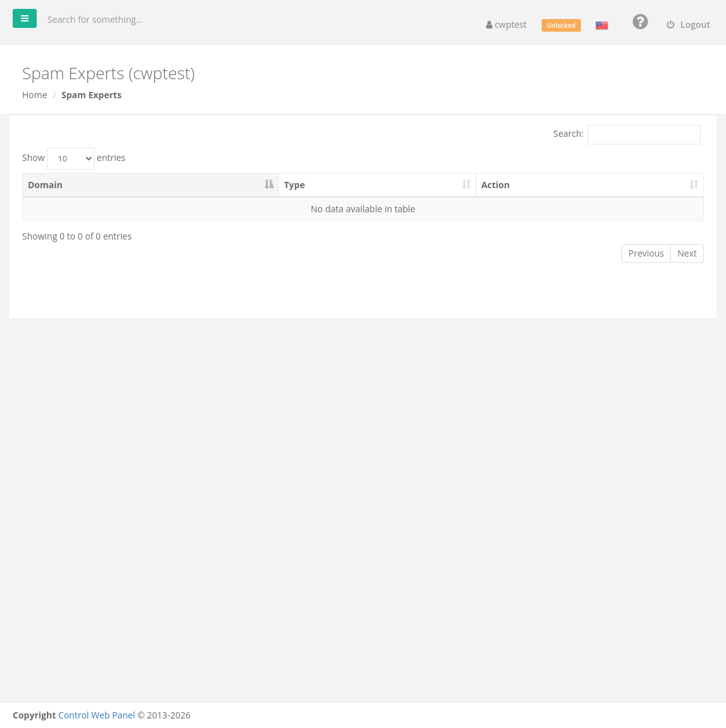Viewport: 726px width, 728px height.
Task: Open the help question mark icon
Action: pyautogui.click(x=640, y=22)
